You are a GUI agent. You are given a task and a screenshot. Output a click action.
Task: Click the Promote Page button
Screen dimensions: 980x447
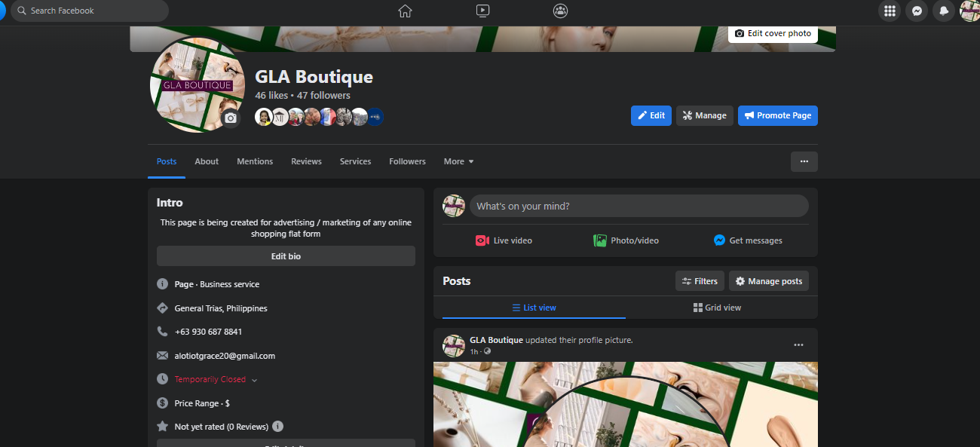point(778,115)
